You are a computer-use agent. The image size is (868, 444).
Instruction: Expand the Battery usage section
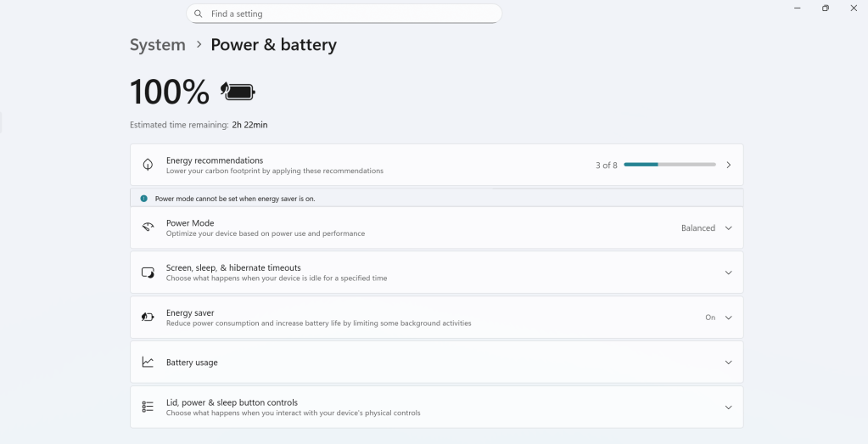pyautogui.click(x=729, y=363)
